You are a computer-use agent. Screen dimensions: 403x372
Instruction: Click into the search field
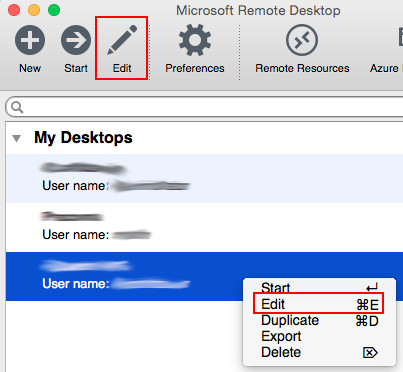204,107
